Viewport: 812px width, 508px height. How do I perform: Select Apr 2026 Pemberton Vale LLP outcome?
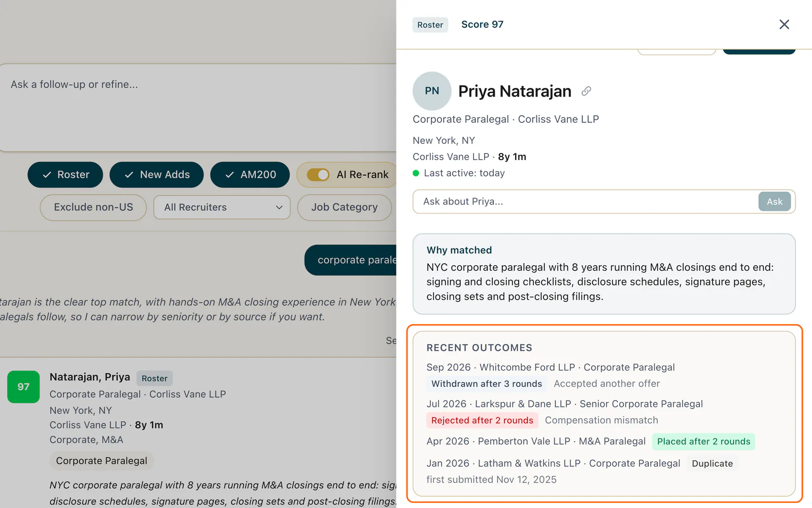coord(536,441)
